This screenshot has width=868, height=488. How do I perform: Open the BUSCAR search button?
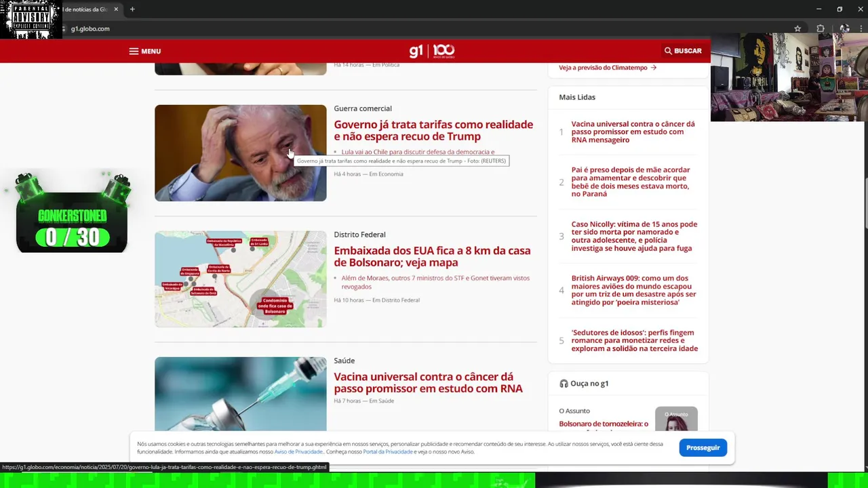[683, 51]
